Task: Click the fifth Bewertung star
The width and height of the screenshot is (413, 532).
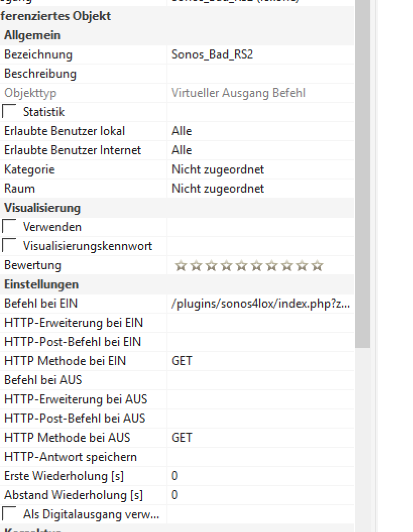Action: tap(241, 266)
